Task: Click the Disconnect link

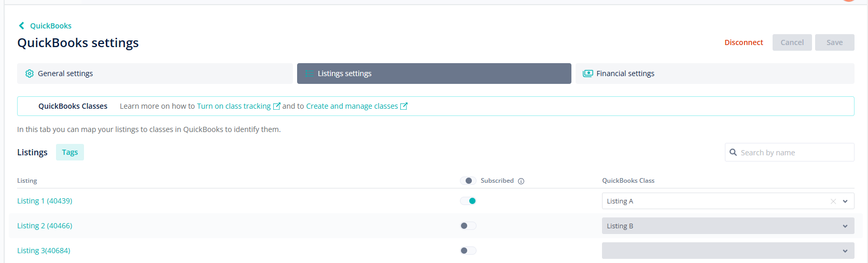Action: pos(744,42)
